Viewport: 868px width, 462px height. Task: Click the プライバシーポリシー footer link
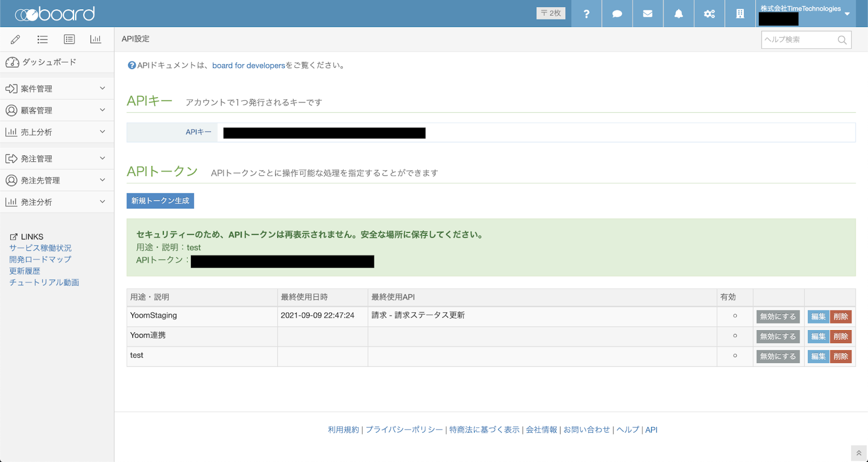coord(404,429)
